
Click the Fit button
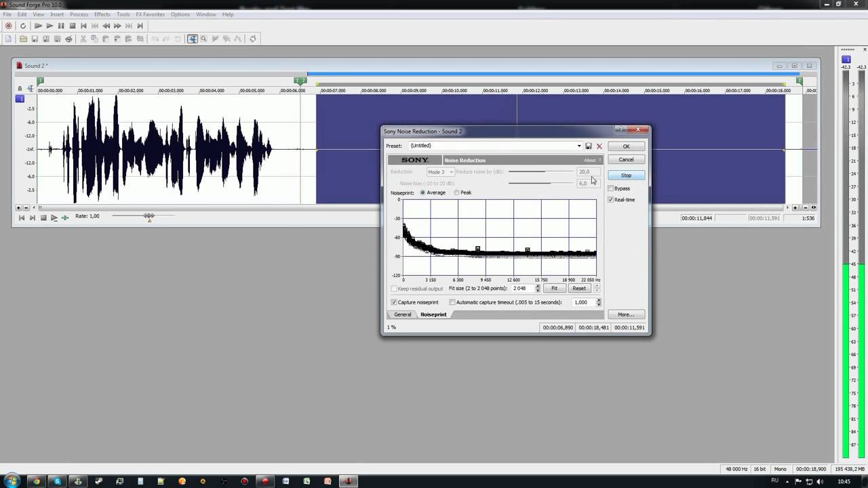(554, 289)
